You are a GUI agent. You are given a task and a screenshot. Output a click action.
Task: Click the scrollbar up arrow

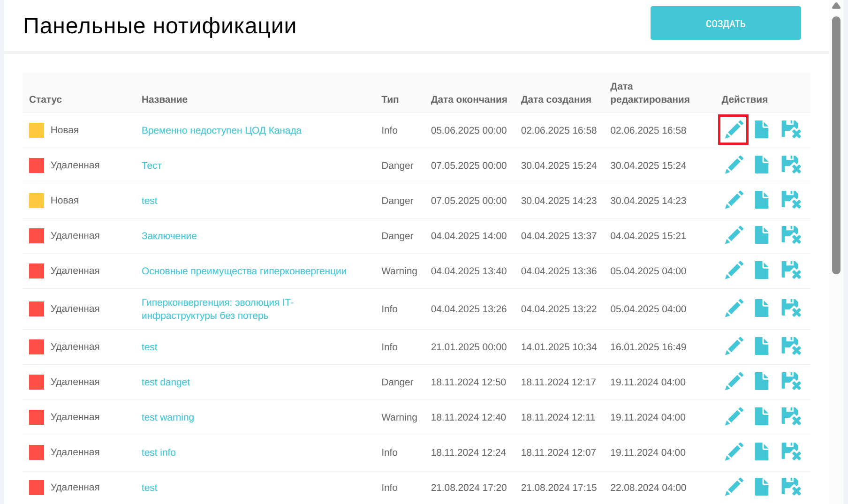tap(836, 6)
